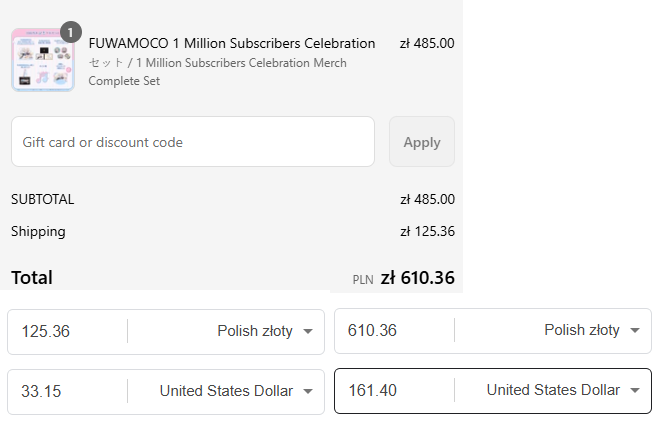Apply the discount code
This screenshot has width=654, height=428.
(422, 142)
